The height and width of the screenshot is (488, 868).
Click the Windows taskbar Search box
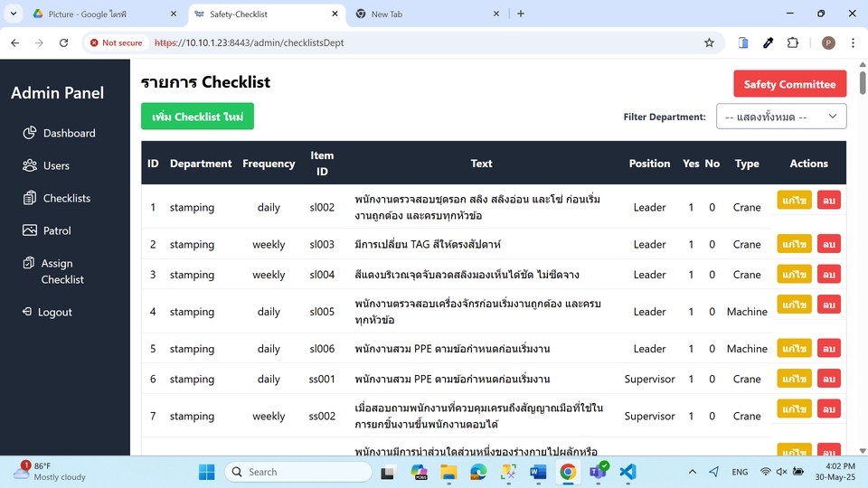click(298, 472)
